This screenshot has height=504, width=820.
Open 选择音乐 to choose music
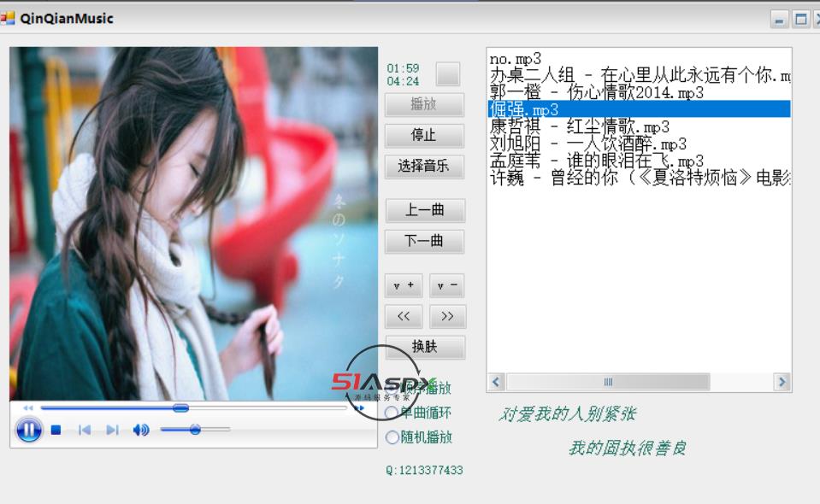(424, 167)
